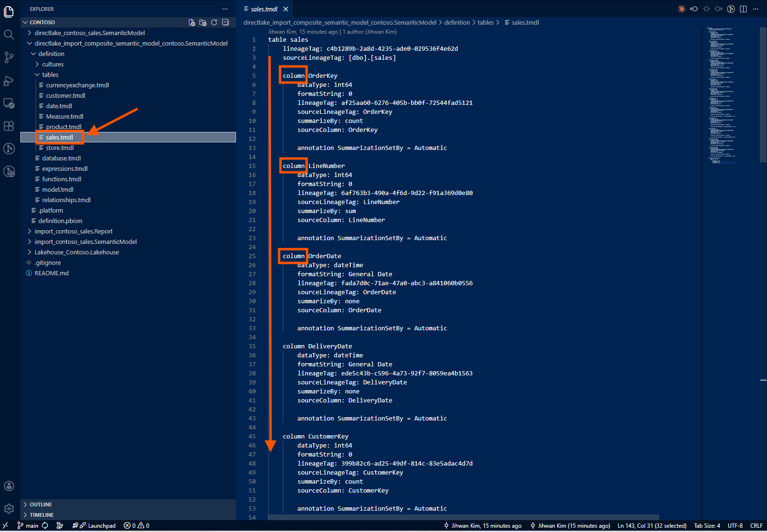Change CRLF end of line sequence
The image size is (767, 532).
click(756, 525)
